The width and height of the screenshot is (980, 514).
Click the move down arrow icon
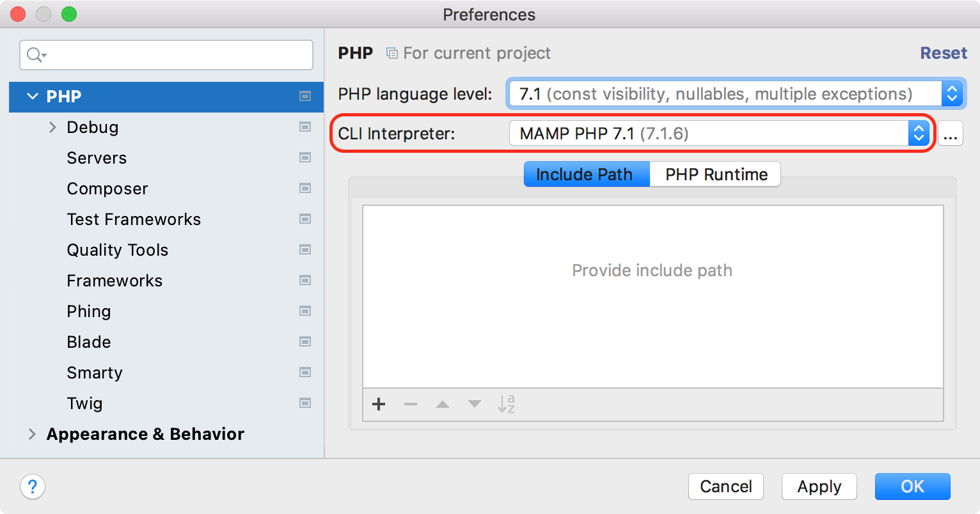pyautogui.click(x=475, y=404)
